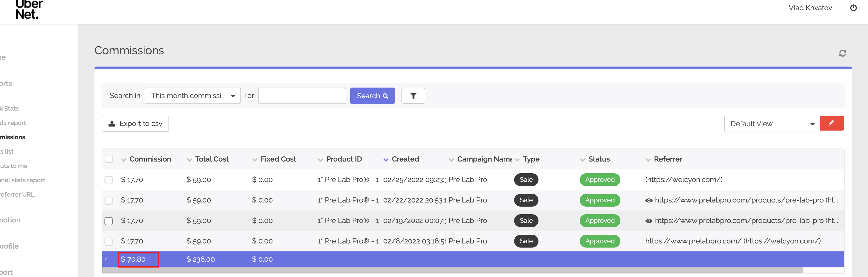Click referrer link https://welcyon.com/ in the first row
The width and height of the screenshot is (868, 277).
[x=684, y=180]
